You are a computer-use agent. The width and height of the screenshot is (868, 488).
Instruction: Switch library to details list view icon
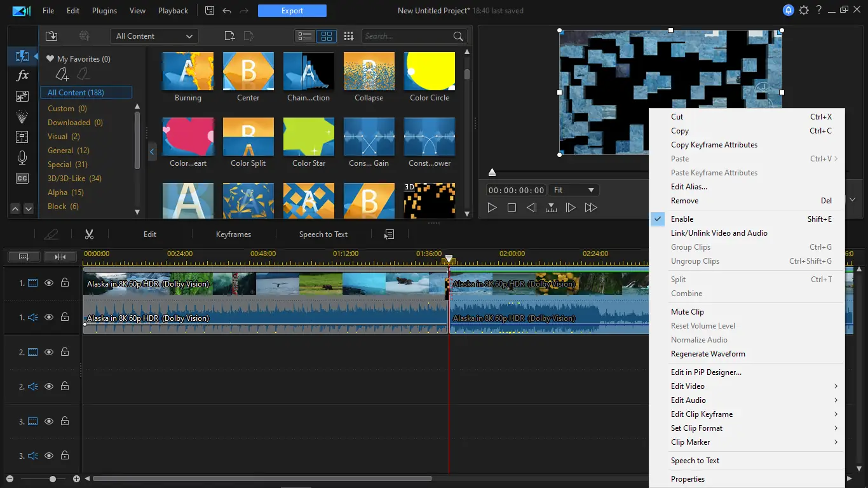305,36
